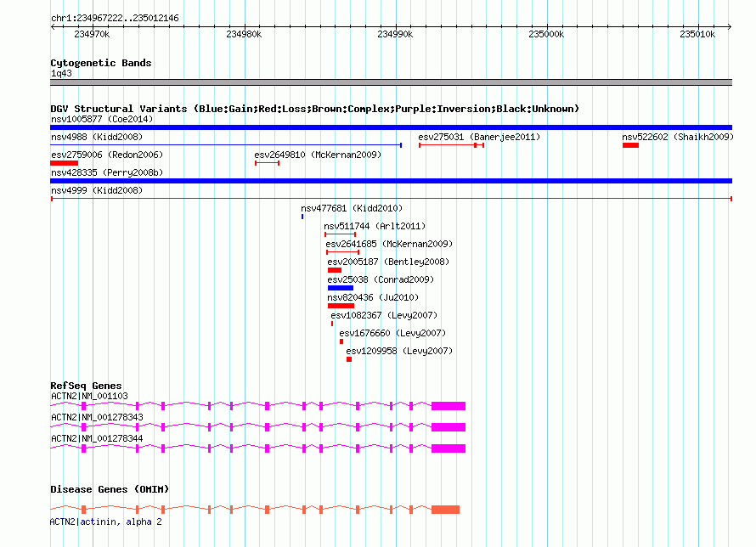Open the esv1676660 (Levy2007) label
This screenshot has width=756, height=547.
(x=392, y=333)
